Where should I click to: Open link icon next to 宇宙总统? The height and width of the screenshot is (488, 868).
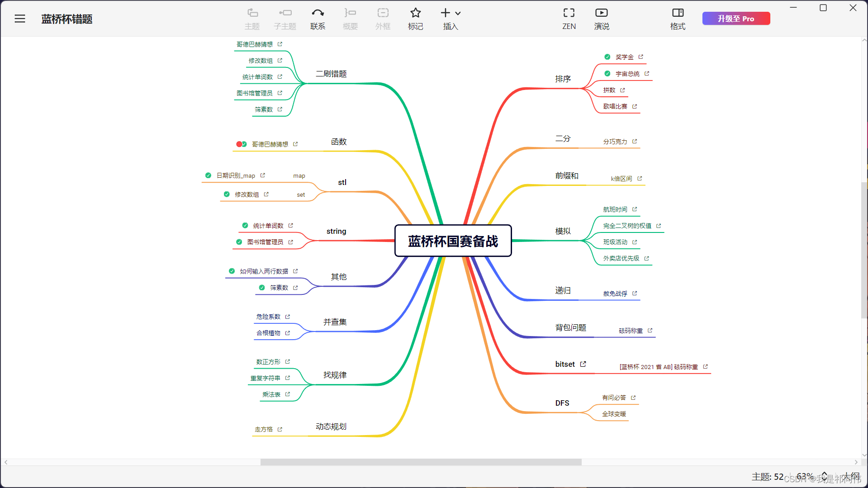coord(647,74)
